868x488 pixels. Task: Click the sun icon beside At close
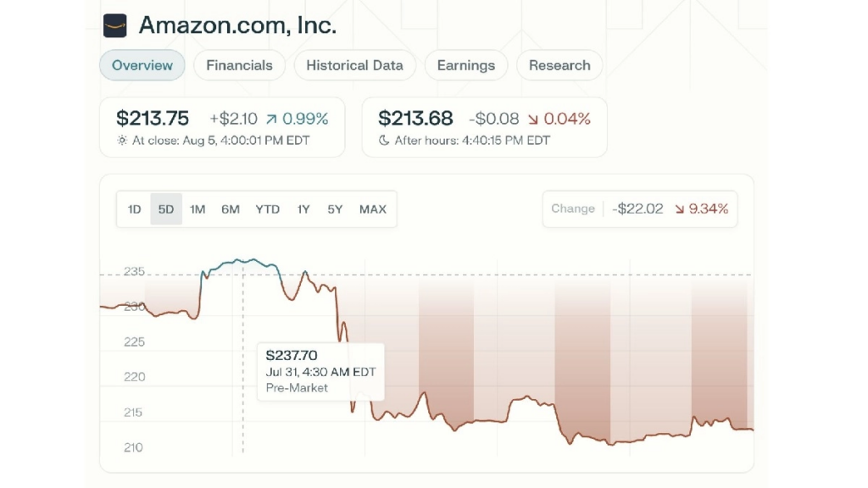point(122,141)
